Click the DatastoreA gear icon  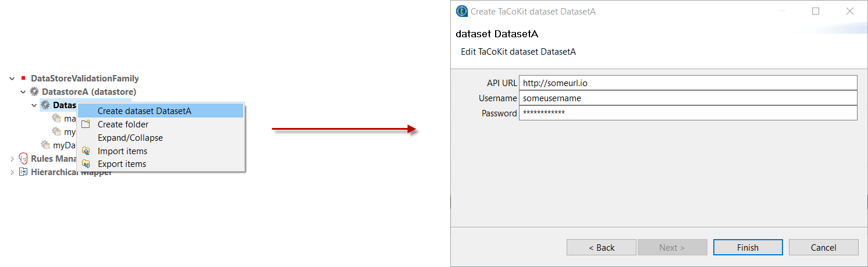point(34,92)
